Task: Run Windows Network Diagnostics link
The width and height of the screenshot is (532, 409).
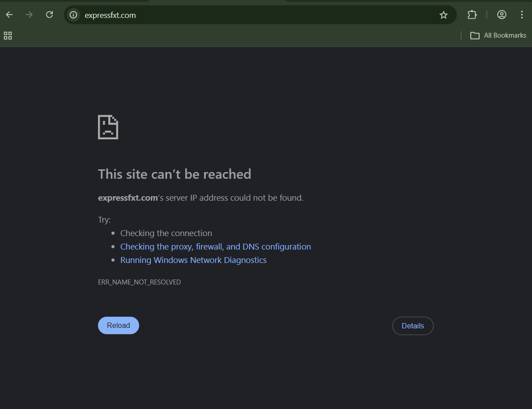Action: pyautogui.click(x=193, y=260)
